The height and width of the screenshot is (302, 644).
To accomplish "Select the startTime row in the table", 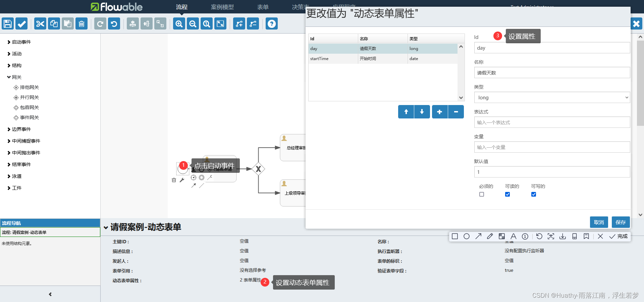I will click(383, 59).
